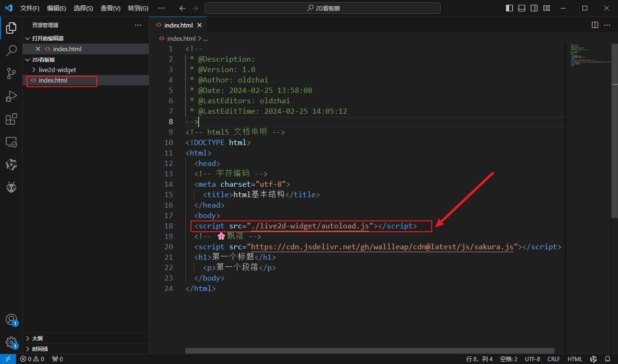Open the 选择(S) menu

tap(83, 8)
